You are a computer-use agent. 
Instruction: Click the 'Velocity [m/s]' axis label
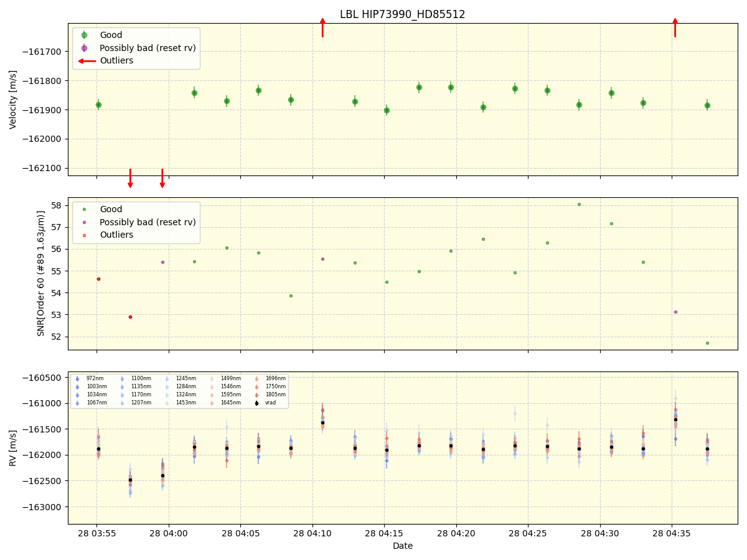(x=13, y=100)
